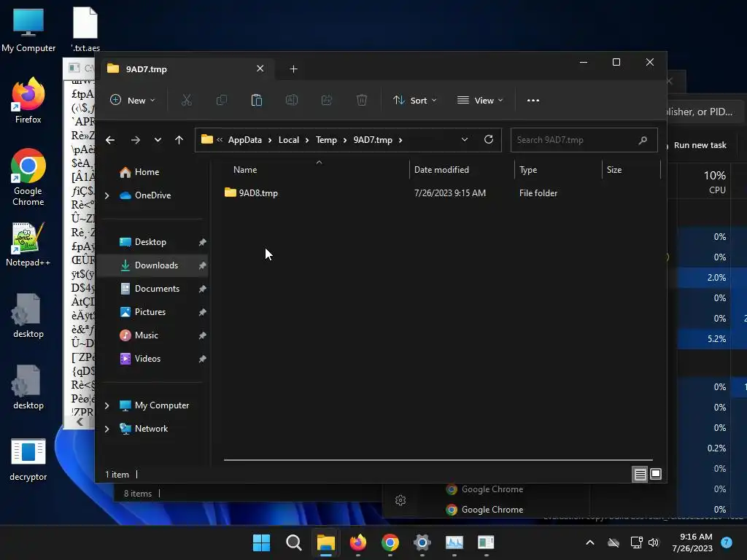
Task: Click the Google Chrome desktop shortcut
Action: click(28, 177)
